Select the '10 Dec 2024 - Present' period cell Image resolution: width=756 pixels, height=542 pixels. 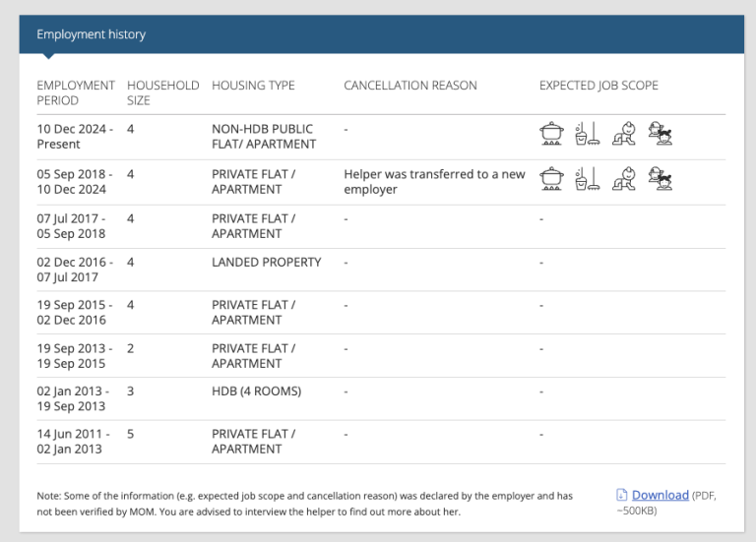tap(75, 137)
